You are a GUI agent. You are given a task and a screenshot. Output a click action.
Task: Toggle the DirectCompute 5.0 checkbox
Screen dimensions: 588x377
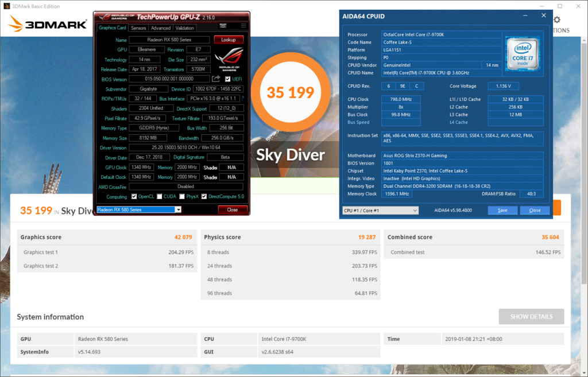(204, 196)
